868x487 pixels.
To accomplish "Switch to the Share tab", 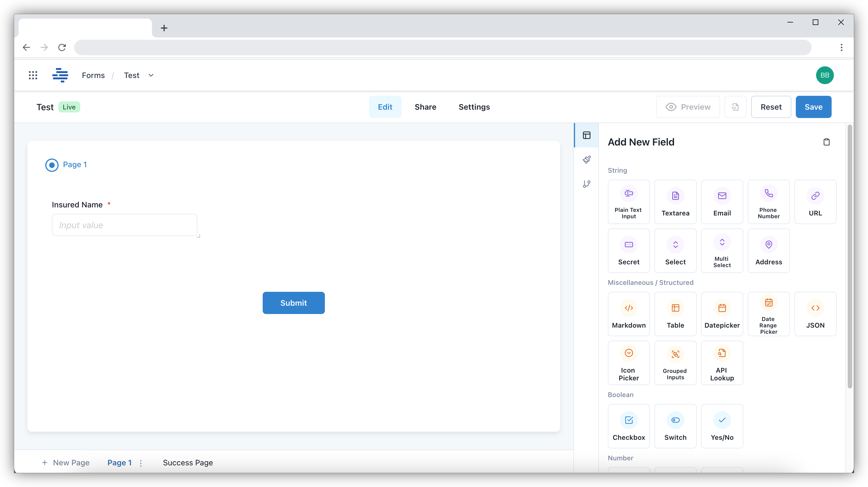I will [x=425, y=107].
